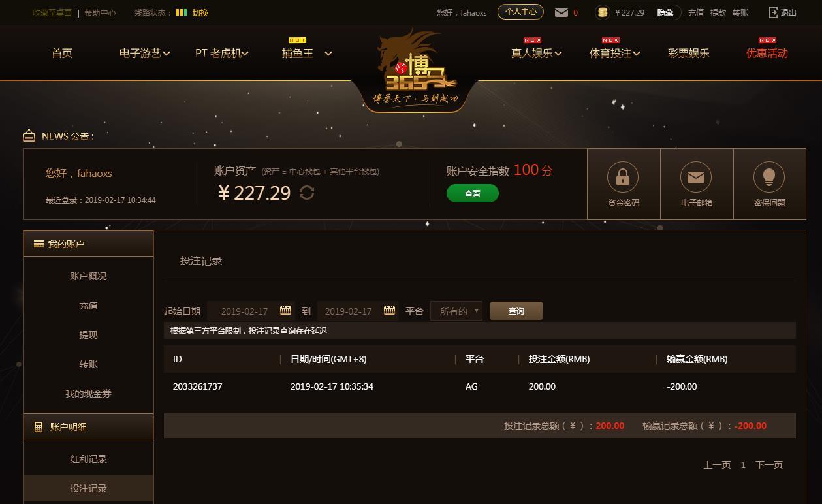The height and width of the screenshot is (504, 822).
Task: Open the mail envelope icon in header
Action: click(x=561, y=12)
